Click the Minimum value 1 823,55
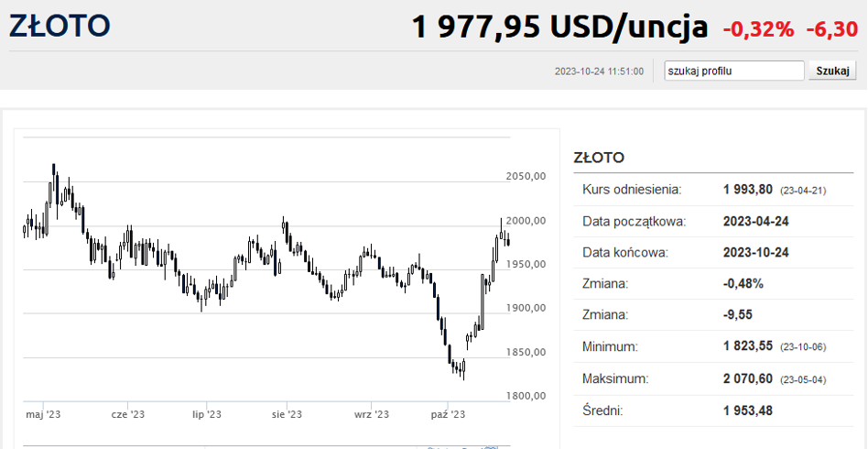The image size is (868, 449). tap(748, 346)
